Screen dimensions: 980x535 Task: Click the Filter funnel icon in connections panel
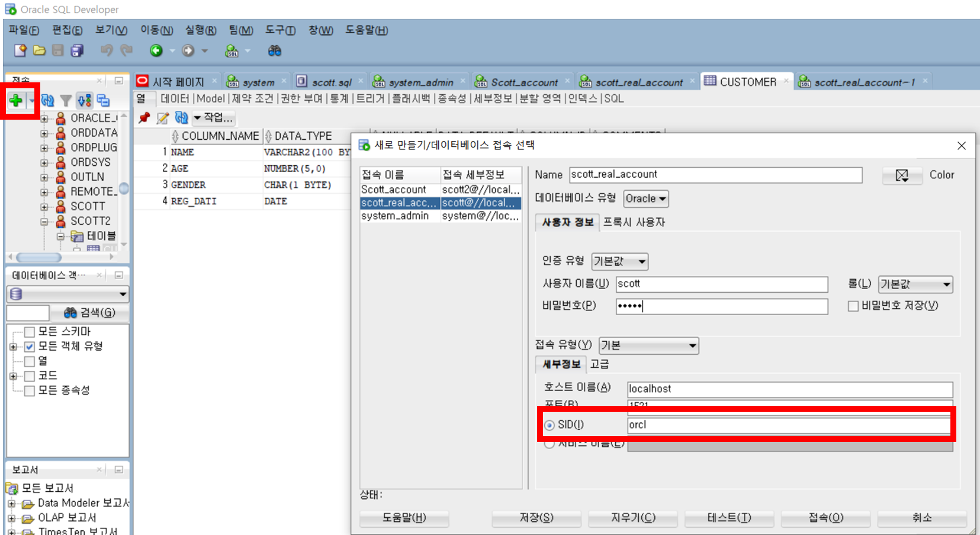tap(66, 101)
